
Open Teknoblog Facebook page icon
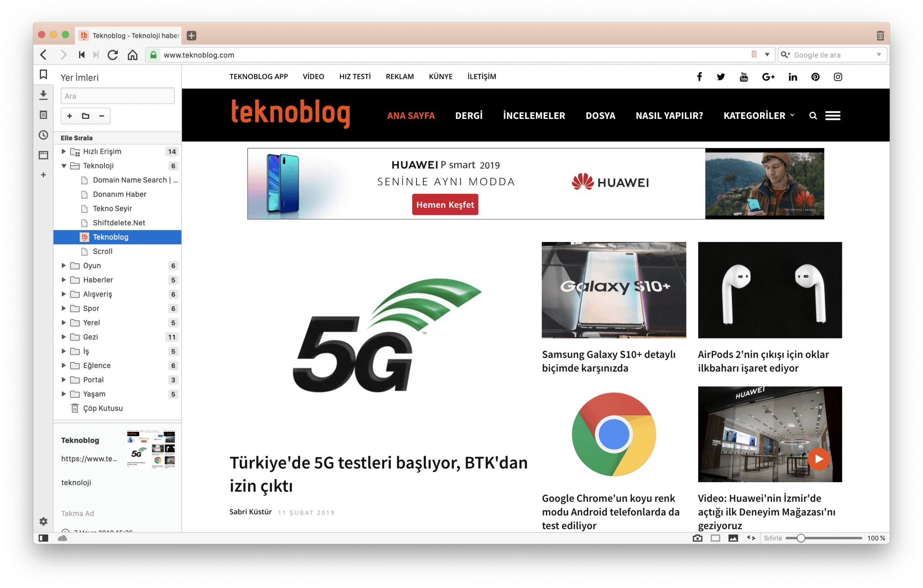tap(699, 77)
